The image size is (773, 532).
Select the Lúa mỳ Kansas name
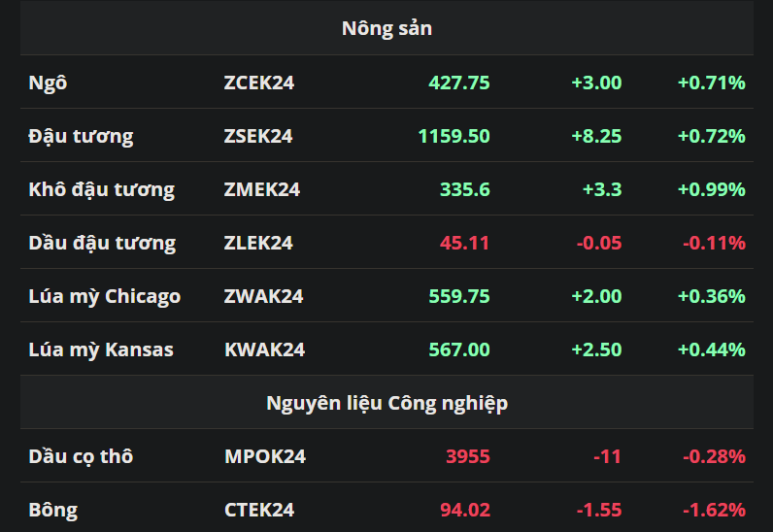click(101, 349)
